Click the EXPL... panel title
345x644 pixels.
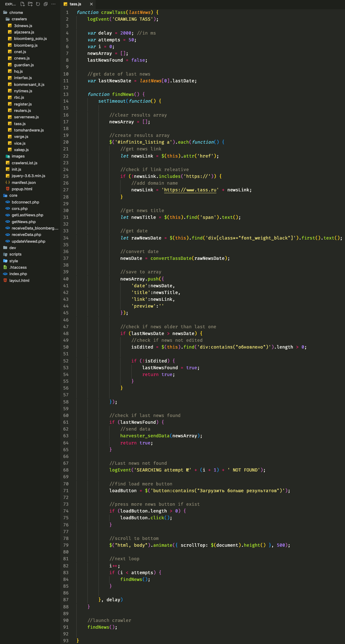pyautogui.click(x=10, y=4)
